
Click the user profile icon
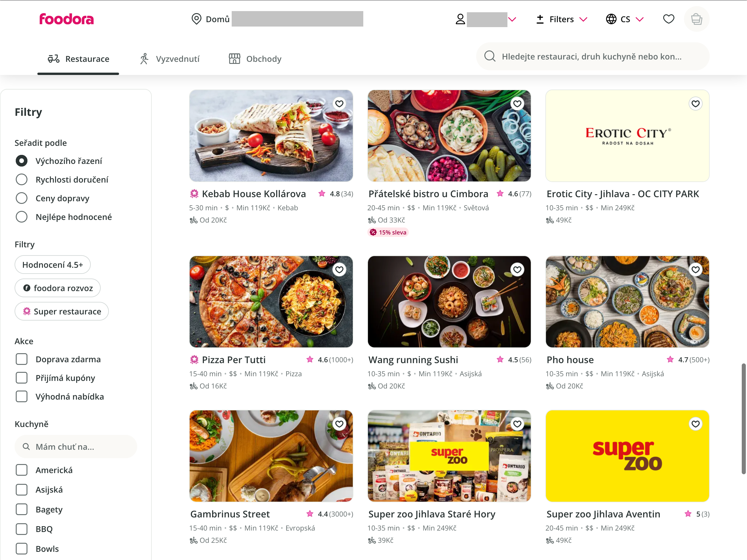pyautogui.click(x=460, y=19)
